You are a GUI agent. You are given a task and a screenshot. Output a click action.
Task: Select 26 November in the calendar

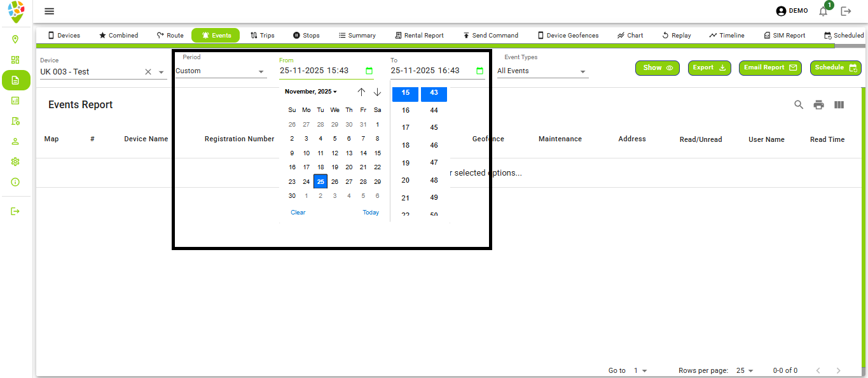point(334,181)
